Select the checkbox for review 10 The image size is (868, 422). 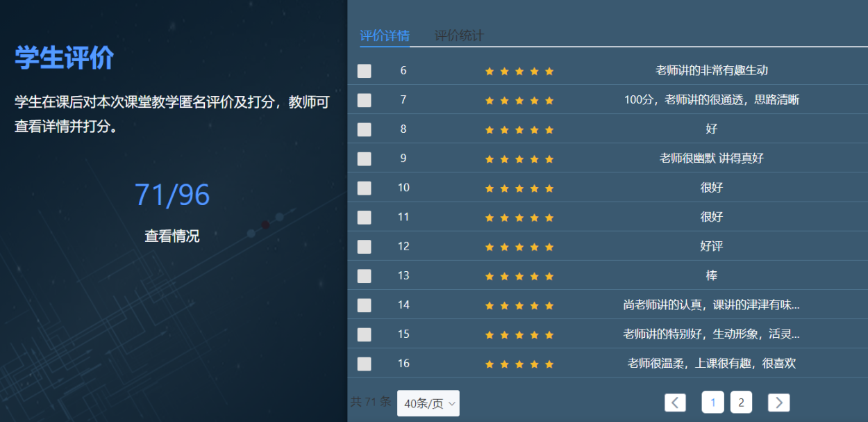(364, 188)
